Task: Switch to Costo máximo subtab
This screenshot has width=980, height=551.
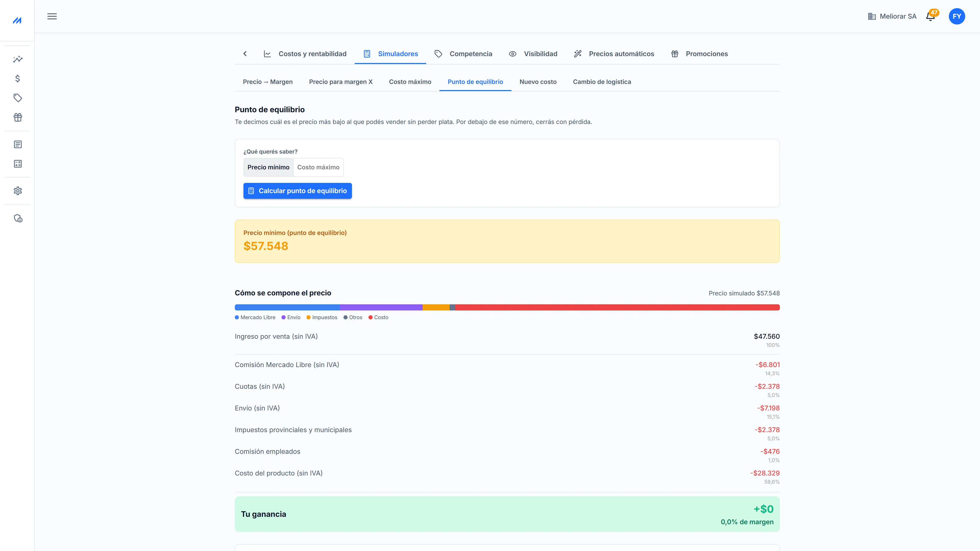Action: click(x=410, y=82)
